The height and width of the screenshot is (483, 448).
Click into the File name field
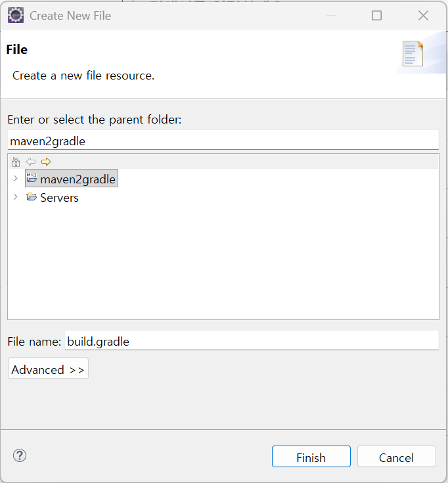coord(251,340)
